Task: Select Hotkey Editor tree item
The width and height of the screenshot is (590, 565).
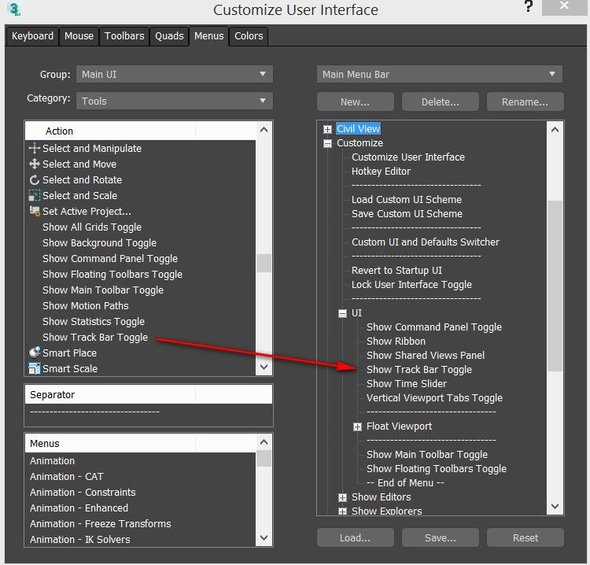Action: [381, 172]
